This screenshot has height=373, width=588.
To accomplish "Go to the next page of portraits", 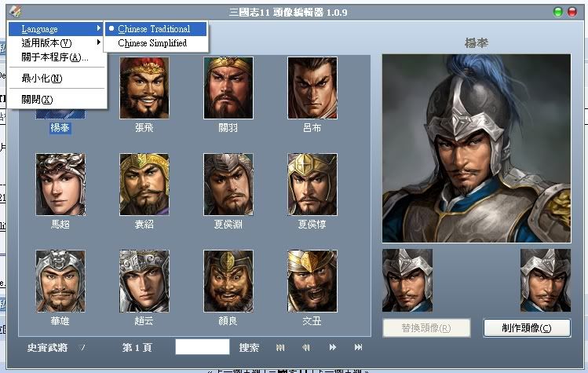I will pyautogui.click(x=333, y=348).
